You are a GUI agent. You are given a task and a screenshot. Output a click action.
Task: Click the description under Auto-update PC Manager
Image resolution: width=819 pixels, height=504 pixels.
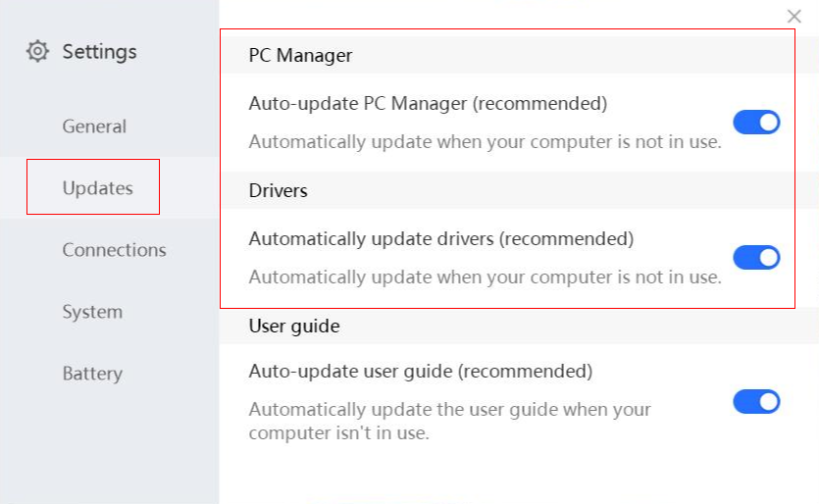point(485,141)
